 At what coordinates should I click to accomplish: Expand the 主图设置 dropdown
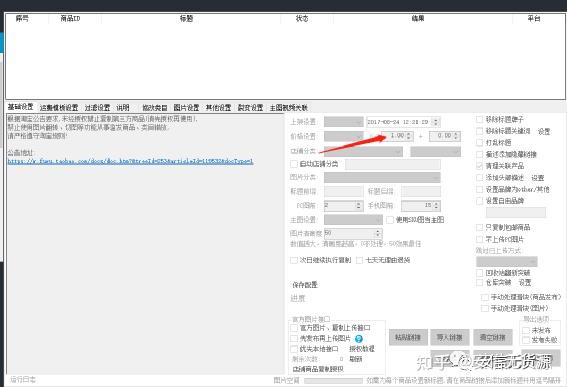pyautogui.click(x=353, y=220)
